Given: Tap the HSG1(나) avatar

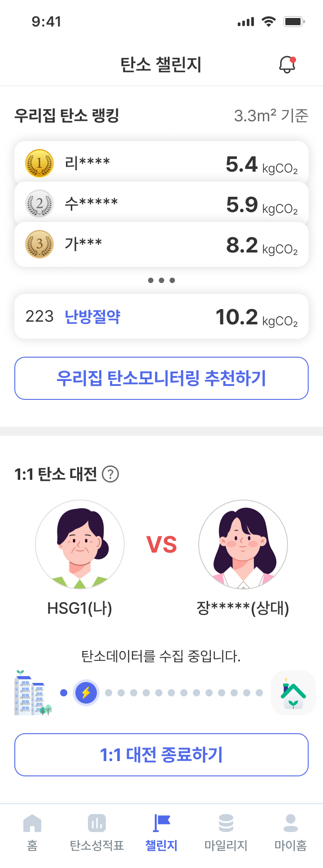Looking at the screenshot, I should [80, 545].
